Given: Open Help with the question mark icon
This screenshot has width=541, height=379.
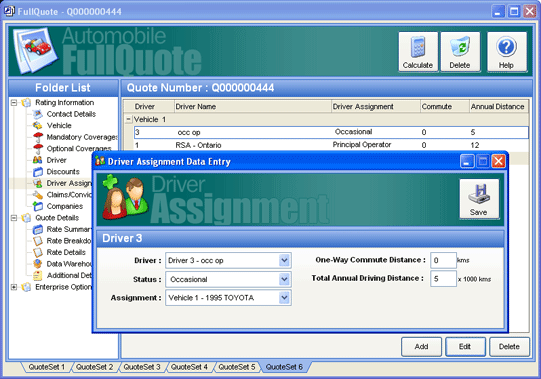Looking at the screenshot, I should click(x=506, y=51).
